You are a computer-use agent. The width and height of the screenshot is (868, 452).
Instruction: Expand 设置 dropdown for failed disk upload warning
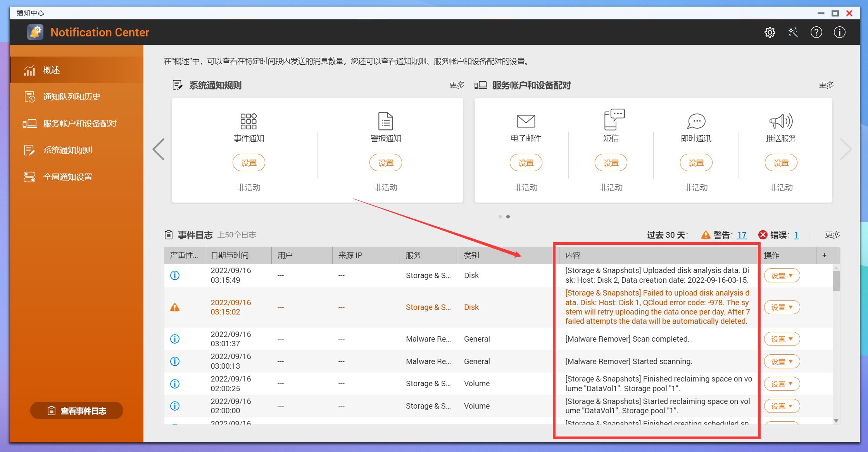tap(782, 308)
